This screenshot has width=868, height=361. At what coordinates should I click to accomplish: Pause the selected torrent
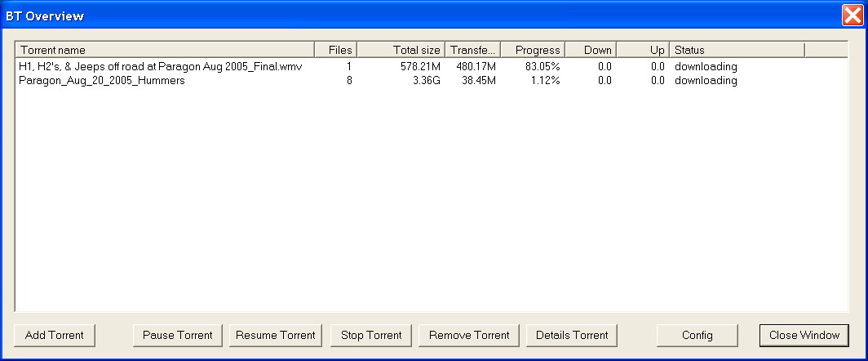[x=177, y=336]
